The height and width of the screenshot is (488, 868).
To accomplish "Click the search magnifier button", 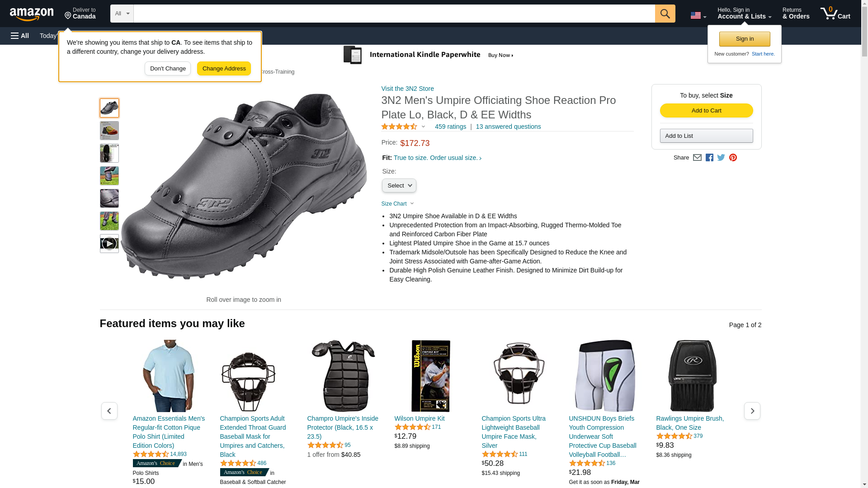I will pos(665,14).
